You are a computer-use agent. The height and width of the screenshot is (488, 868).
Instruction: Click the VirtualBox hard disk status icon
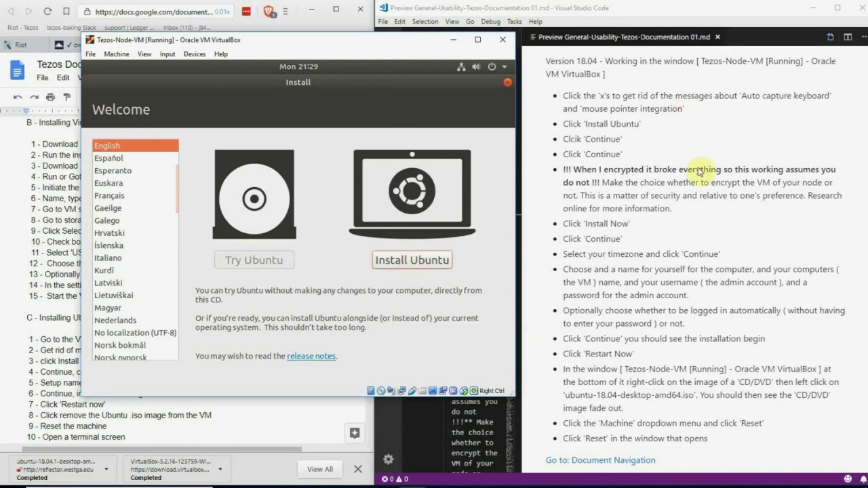coord(371,390)
